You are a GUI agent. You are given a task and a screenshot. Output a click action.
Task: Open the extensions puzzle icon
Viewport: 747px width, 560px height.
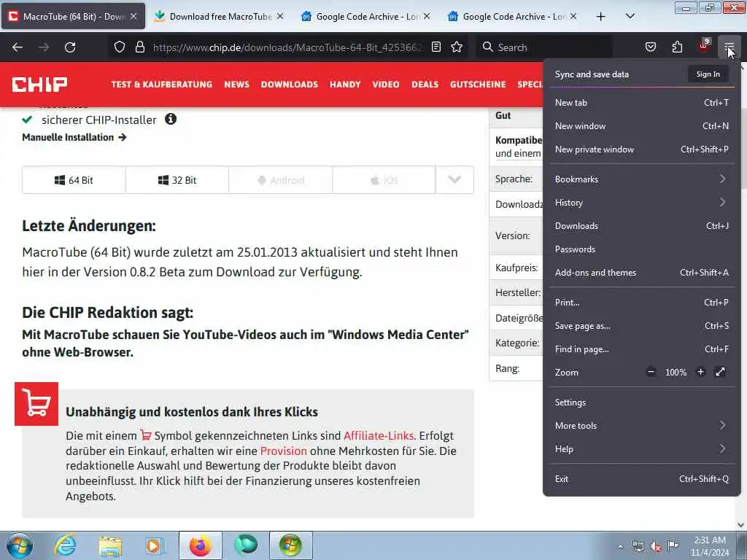click(677, 47)
